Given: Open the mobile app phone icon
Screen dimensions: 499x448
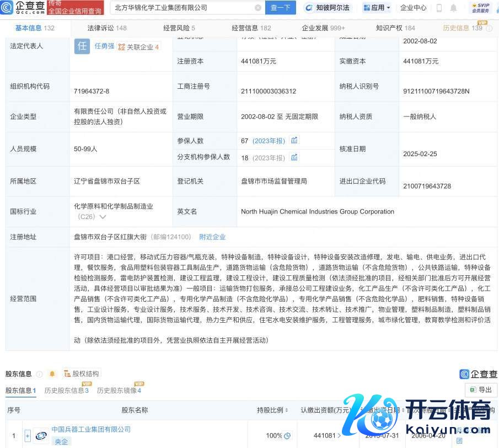Looking at the screenshot, I should [x=439, y=8].
